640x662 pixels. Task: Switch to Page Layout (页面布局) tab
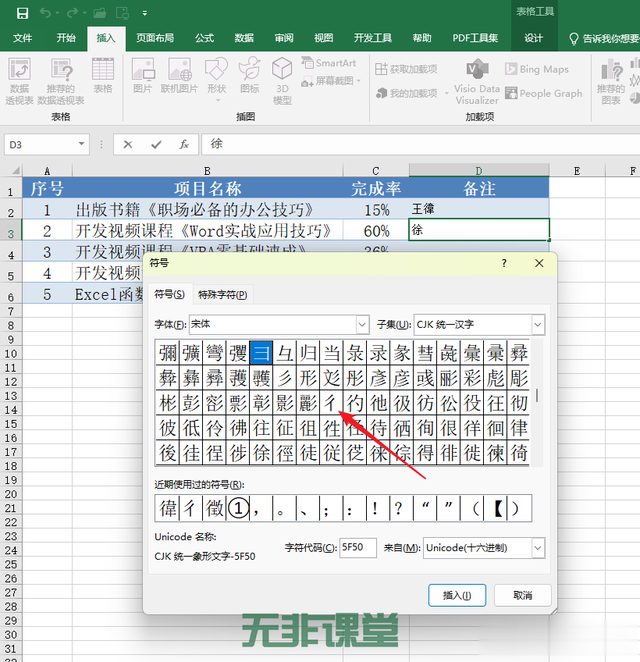(155, 38)
